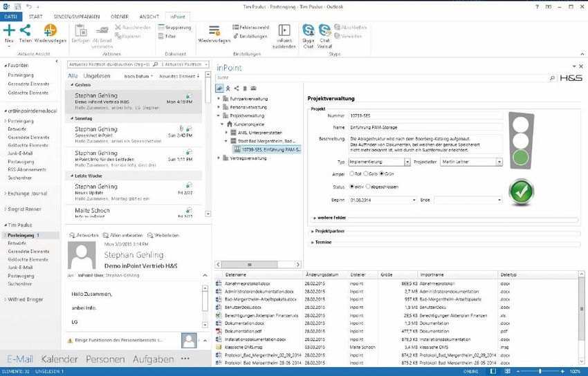Set Status to abgeschlossen
This screenshot has width=588, height=376.
[368, 187]
